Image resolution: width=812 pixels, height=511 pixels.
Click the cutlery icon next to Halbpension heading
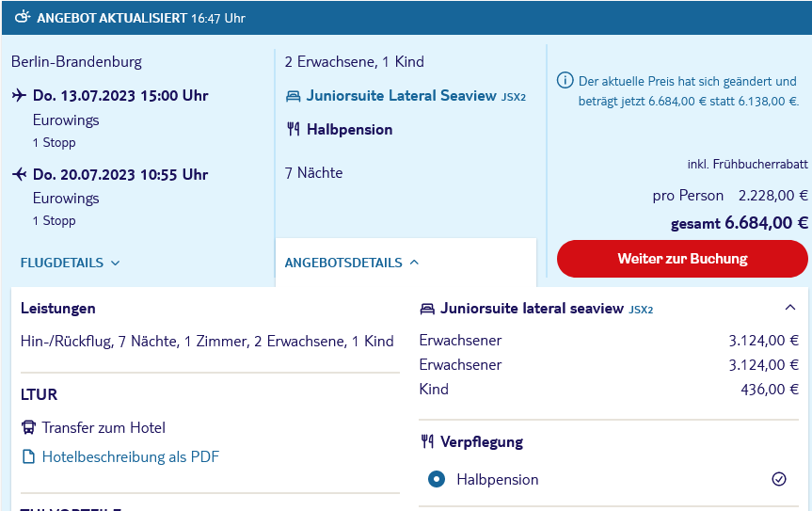pyautogui.click(x=294, y=129)
